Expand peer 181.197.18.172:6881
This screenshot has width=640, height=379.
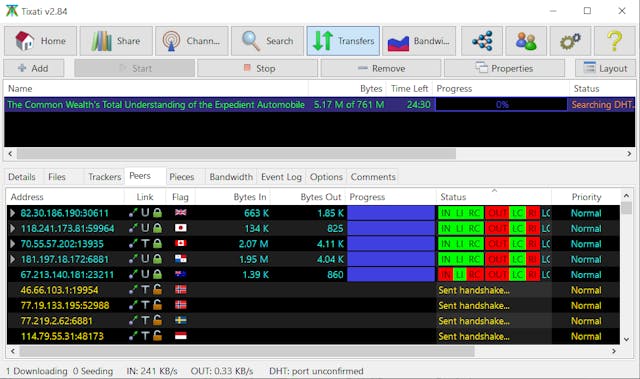click(13, 259)
